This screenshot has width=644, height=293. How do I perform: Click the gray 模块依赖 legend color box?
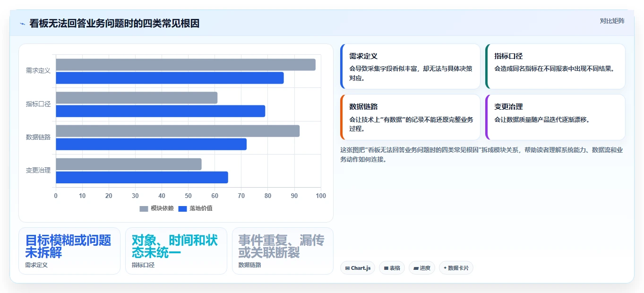point(144,209)
